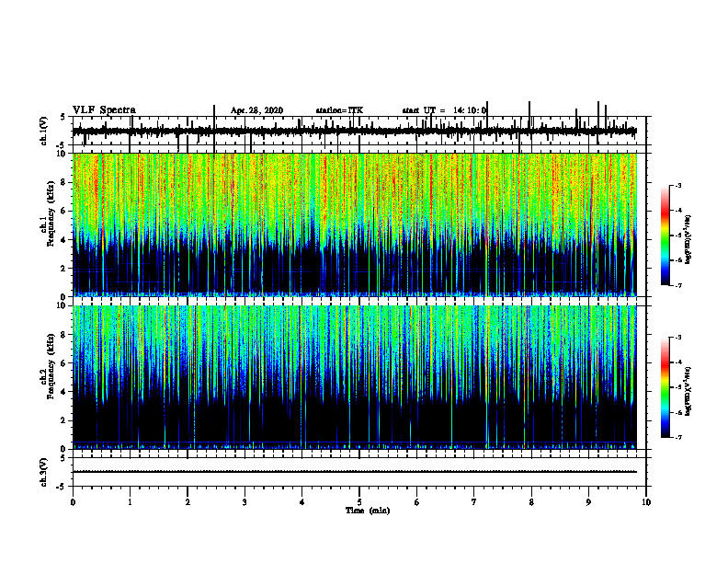Click the "-3" value on ch.1 color bar

pos(677,186)
